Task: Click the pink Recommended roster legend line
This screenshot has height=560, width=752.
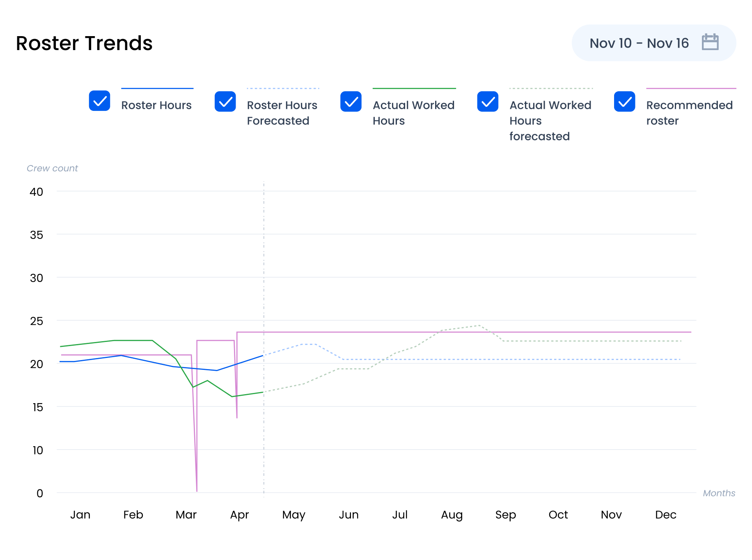Action: pos(691,88)
